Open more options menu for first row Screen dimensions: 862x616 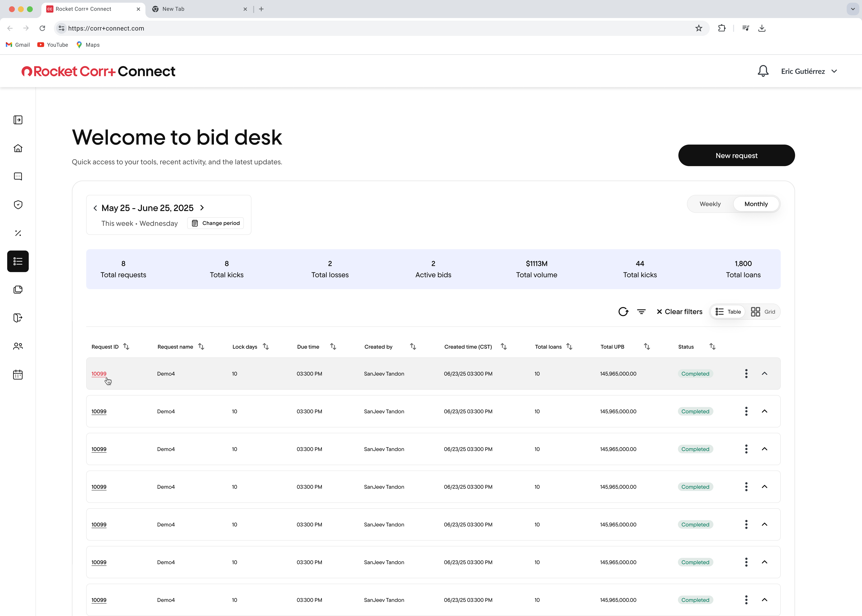click(746, 374)
